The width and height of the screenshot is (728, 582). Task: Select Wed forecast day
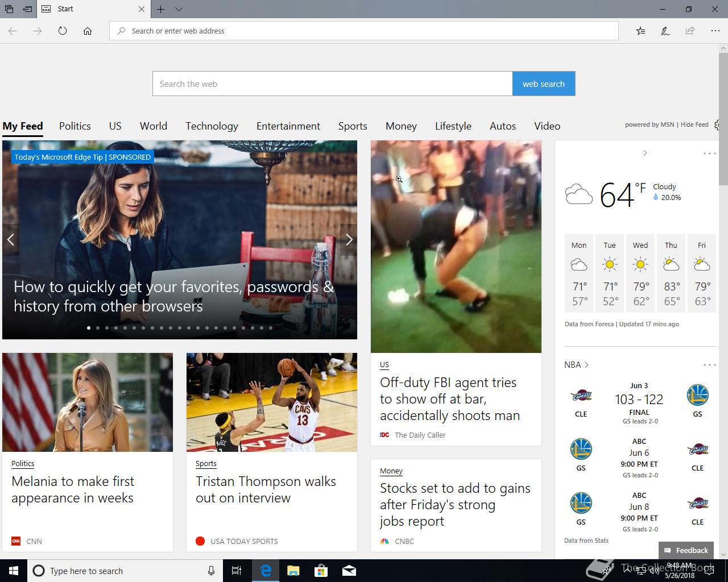click(640, 273)
